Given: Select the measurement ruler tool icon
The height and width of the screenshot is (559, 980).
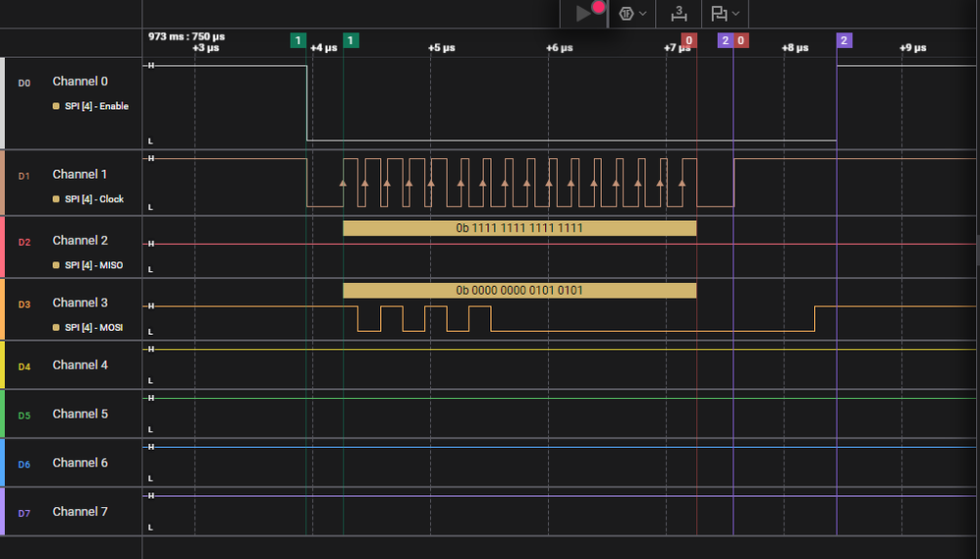Looking at the screenshot, I should tap(679, 13).
